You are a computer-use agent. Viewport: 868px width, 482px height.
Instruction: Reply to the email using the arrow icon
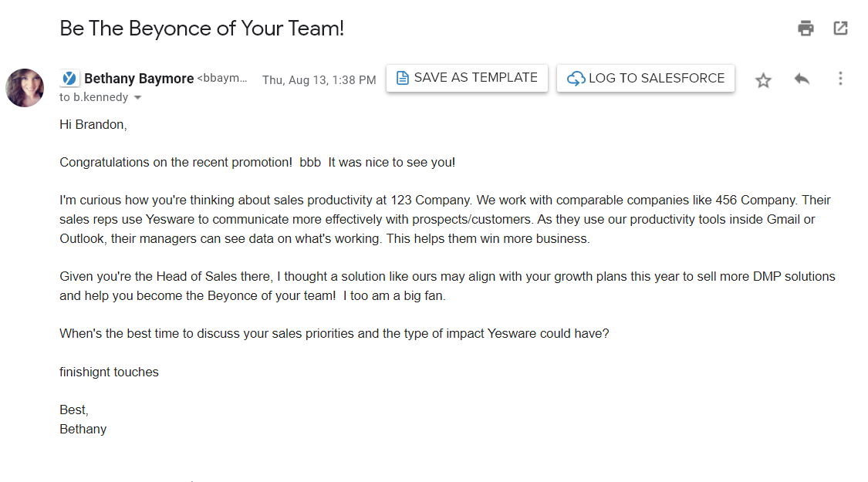pyautogui.click(x=802, y=79)
